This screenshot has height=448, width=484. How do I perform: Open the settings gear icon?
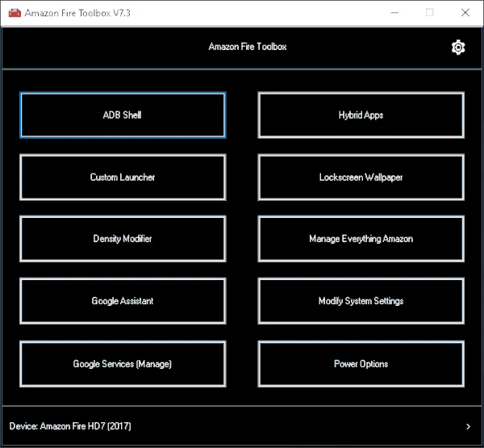[x=458, y=48]
